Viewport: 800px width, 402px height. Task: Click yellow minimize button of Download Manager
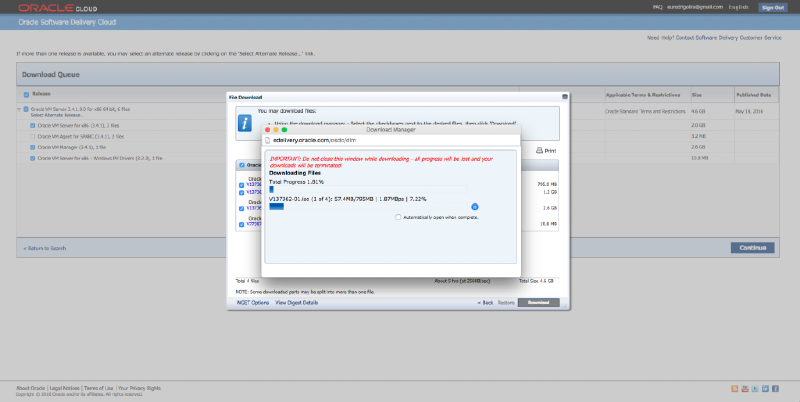click(277, 129)
